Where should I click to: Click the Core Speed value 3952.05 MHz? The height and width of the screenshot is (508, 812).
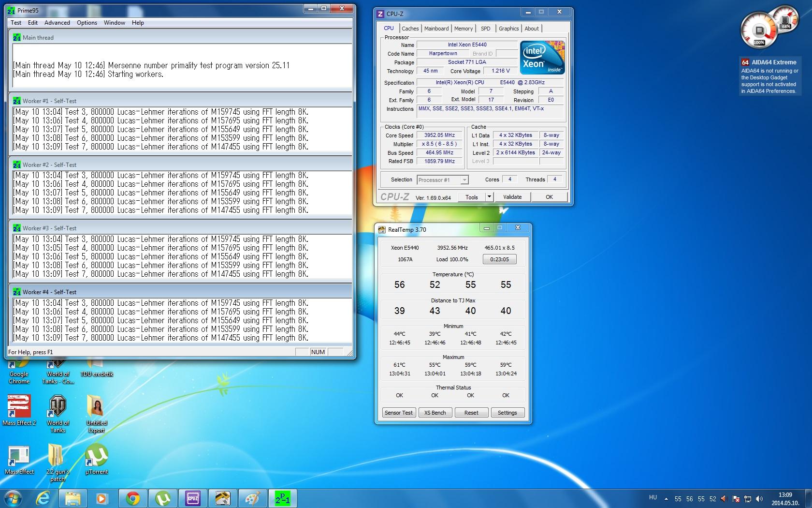(x=439, y=135)
